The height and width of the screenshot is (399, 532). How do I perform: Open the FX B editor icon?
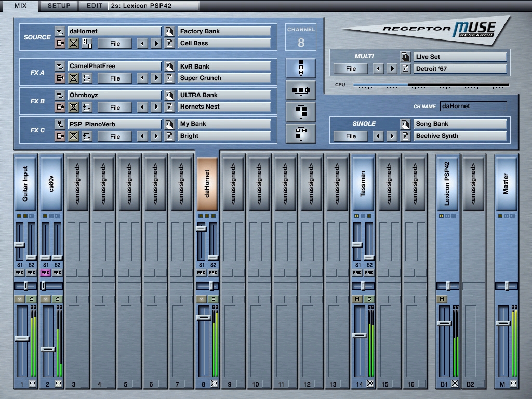point(60,107)
